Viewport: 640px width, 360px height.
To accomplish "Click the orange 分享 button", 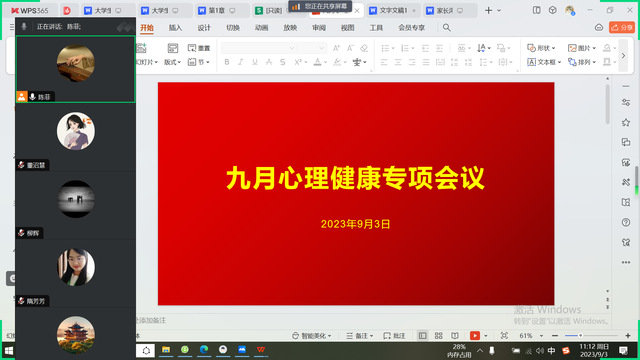I will click(x=622, y=27).
